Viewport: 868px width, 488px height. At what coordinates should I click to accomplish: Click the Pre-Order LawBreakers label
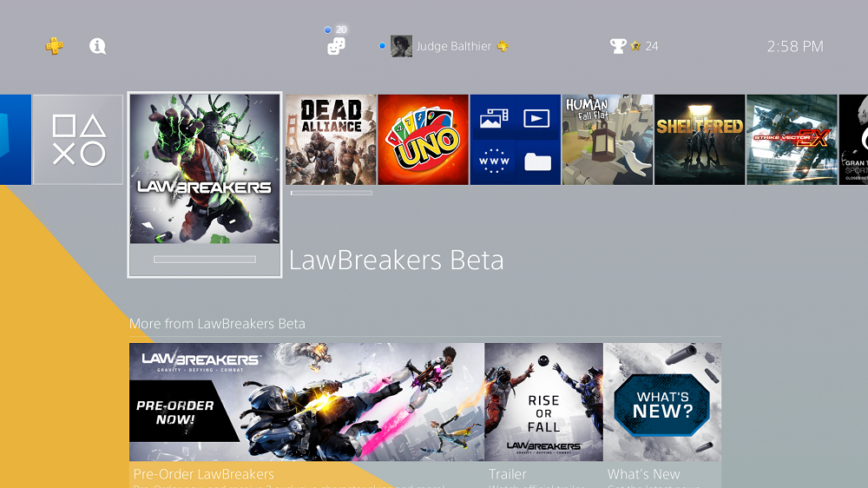(204, 474)
